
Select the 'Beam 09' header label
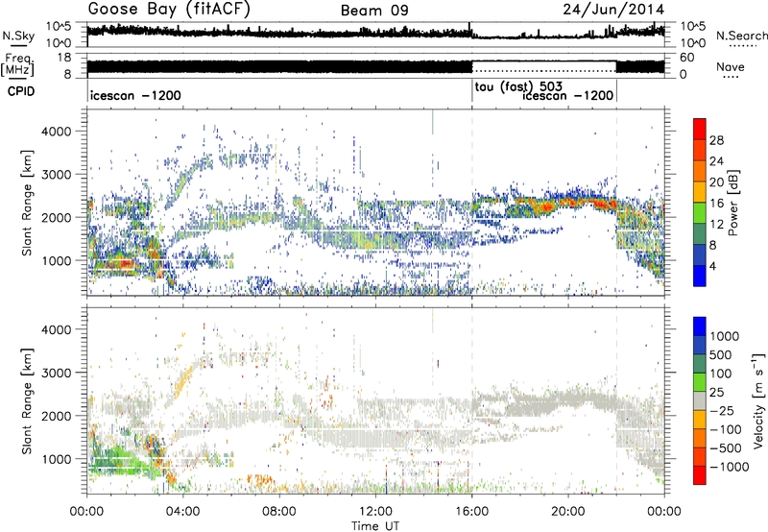374,11
